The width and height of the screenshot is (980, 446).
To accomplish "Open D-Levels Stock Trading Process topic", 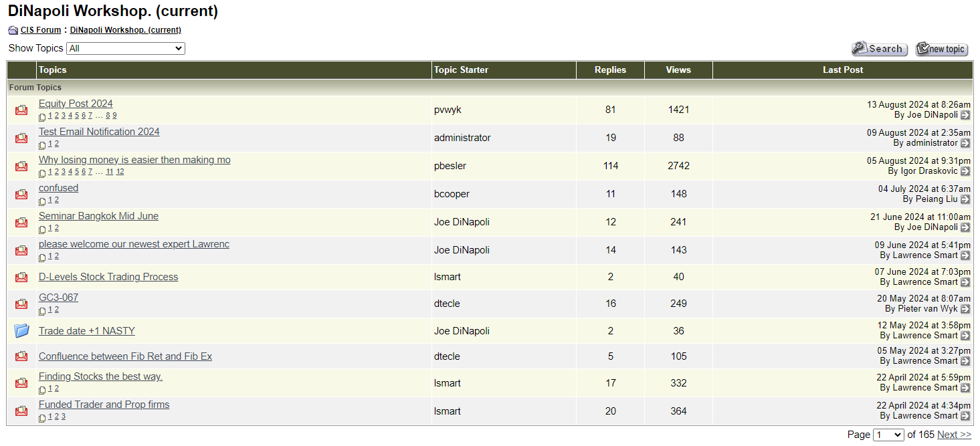I will point(108,277).
